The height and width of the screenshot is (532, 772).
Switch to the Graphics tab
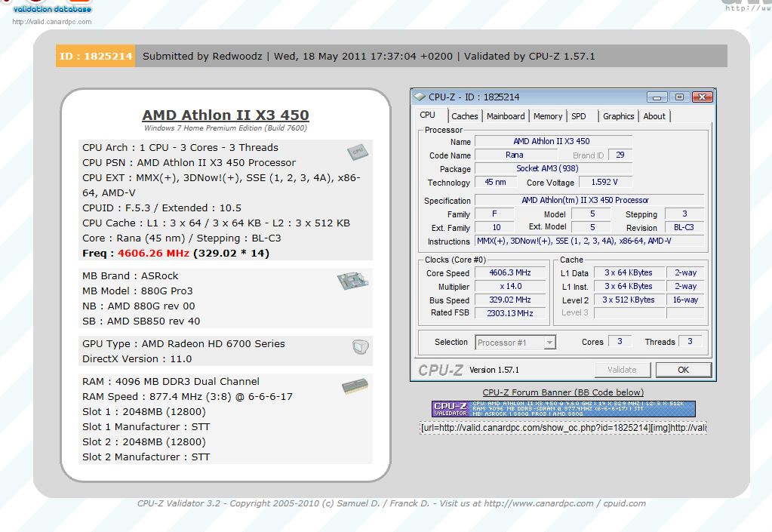tap(618, 116)
